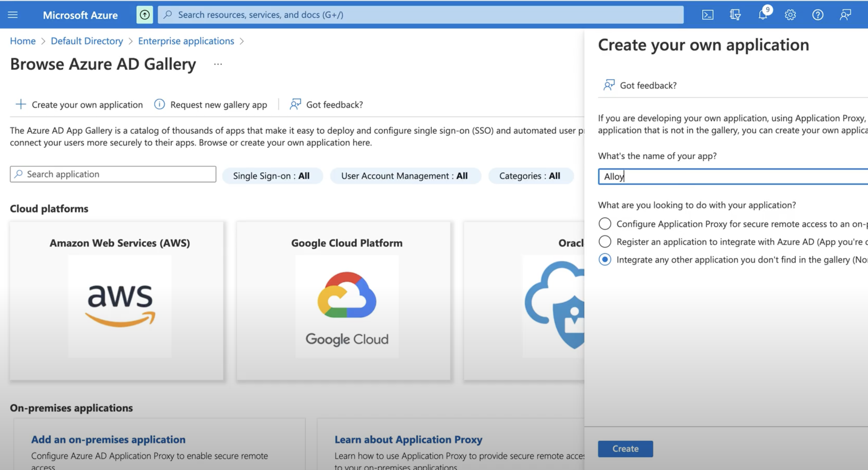Open User Account Management filter
This screenshot has height=470, width=868.
[404, 176]
